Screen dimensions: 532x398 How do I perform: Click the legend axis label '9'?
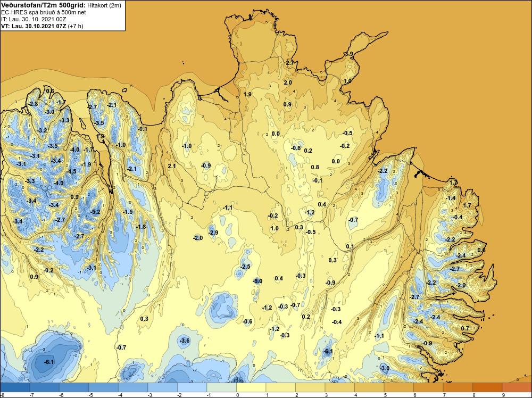coord(502,395)
